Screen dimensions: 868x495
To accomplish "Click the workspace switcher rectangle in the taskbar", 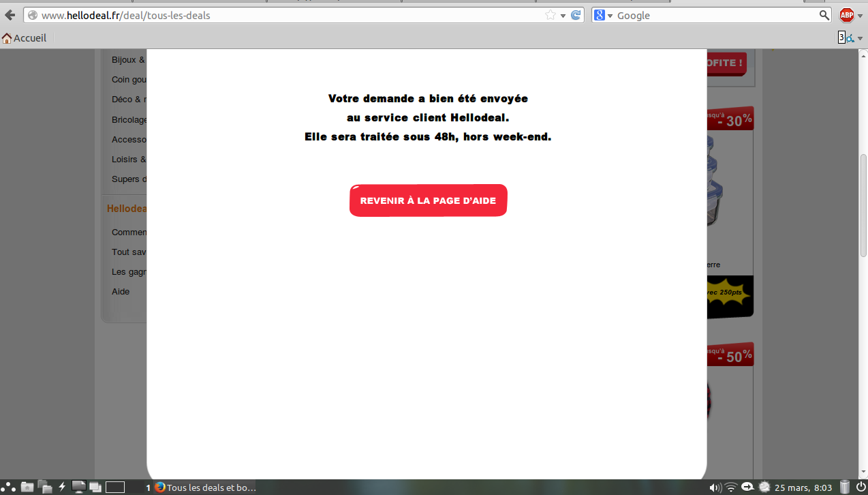I will 115,487.
